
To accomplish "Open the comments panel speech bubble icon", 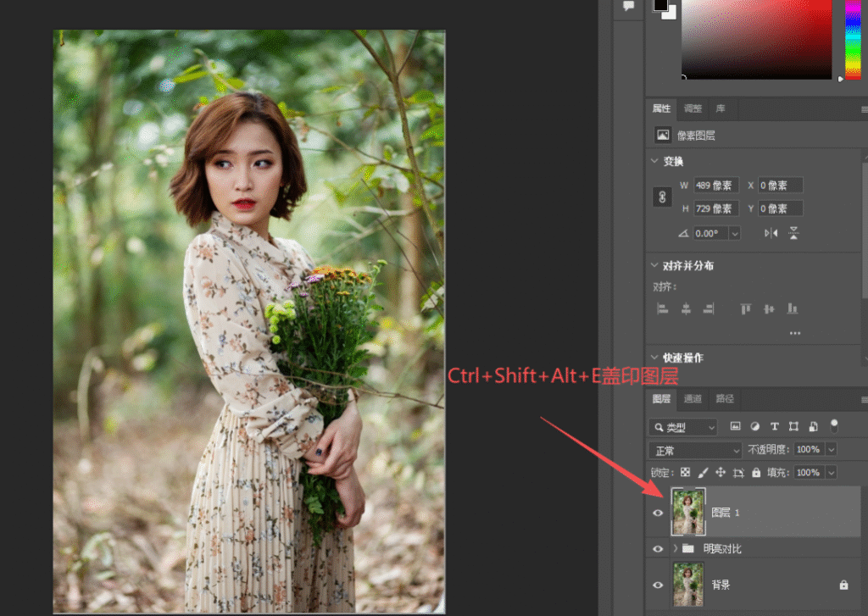I will click(628, 6).
